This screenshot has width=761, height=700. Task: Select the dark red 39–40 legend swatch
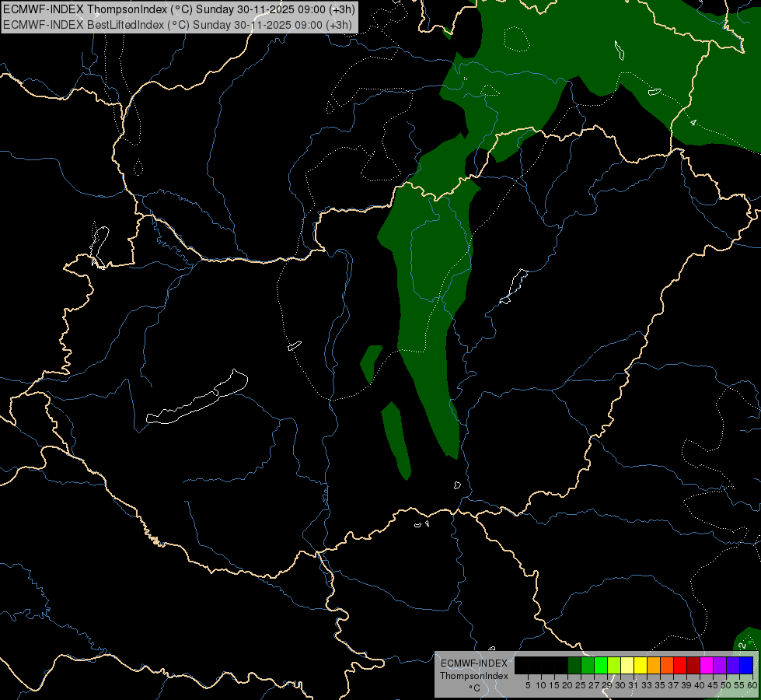pos(693,665)
